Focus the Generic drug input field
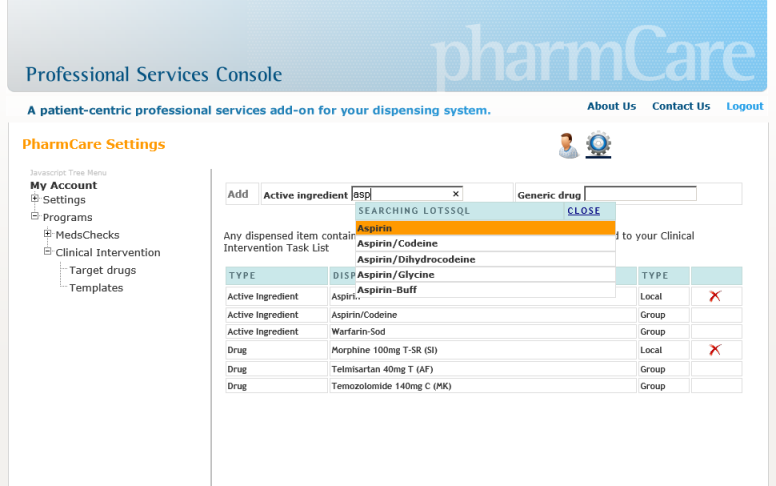Image resolution: width=776 pixels, height=486 pixels. click(640, 194)
